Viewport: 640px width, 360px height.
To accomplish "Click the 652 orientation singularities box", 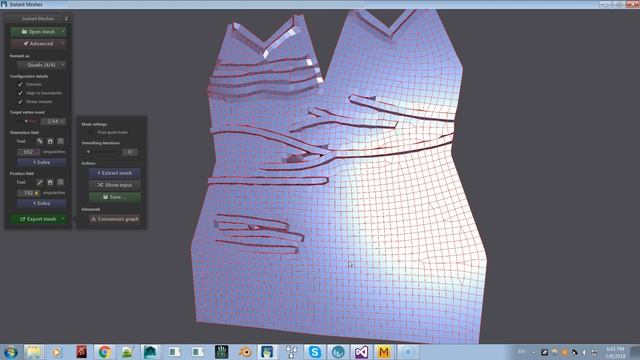I will [x=29, y=152].
